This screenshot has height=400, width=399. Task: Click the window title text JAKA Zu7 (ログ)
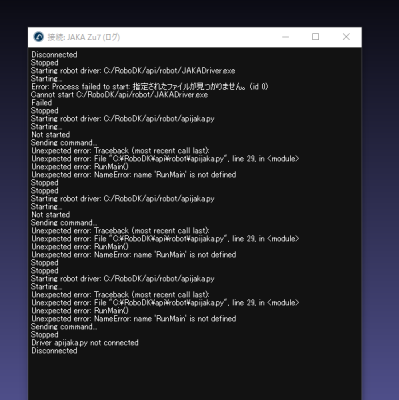coord(84,37)
